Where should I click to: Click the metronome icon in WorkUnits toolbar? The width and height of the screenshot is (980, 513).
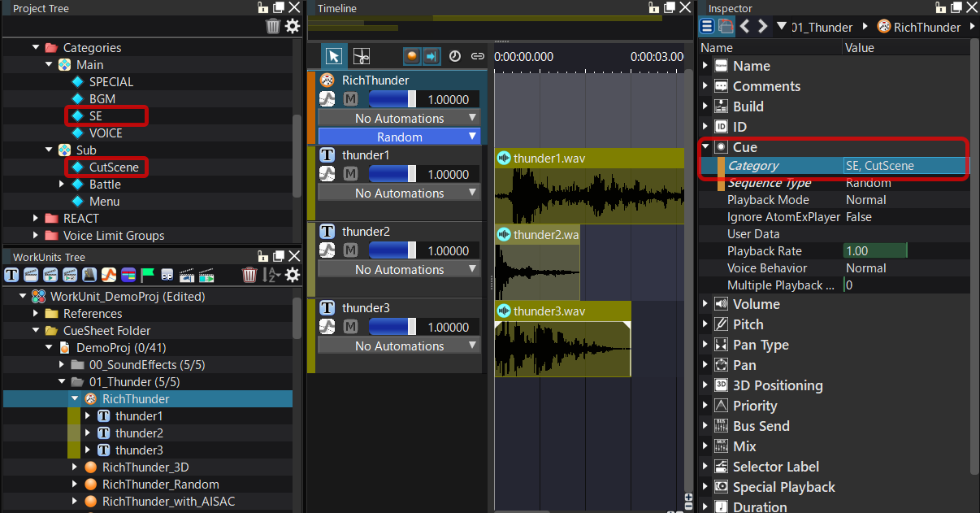(89, 275)
